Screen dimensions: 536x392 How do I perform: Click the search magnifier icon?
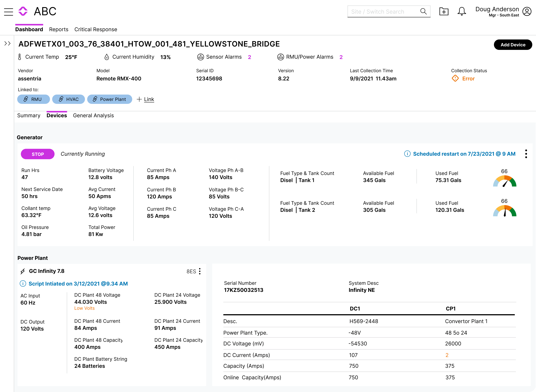(x=423, y=11)
